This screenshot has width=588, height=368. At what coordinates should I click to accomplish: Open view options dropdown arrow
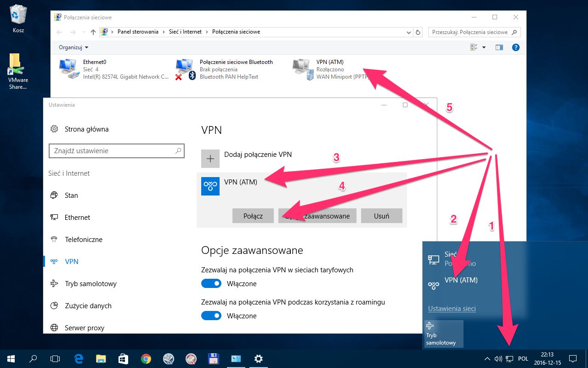(x=484, y=47)
